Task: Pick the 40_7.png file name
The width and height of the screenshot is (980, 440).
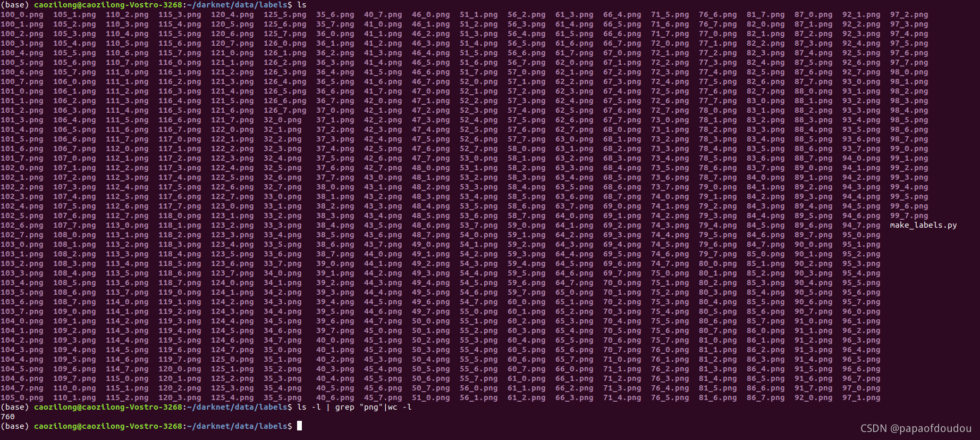Action: tap(383, 14)
